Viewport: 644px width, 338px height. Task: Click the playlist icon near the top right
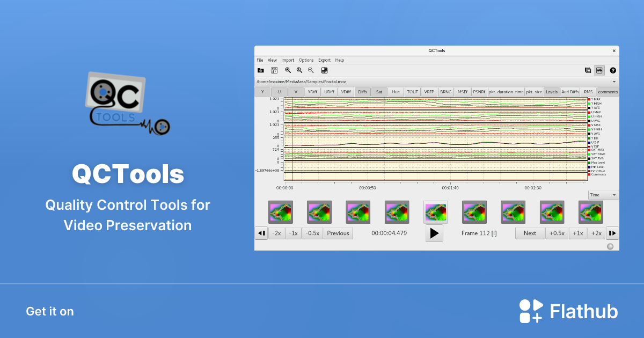click(587, 70)
